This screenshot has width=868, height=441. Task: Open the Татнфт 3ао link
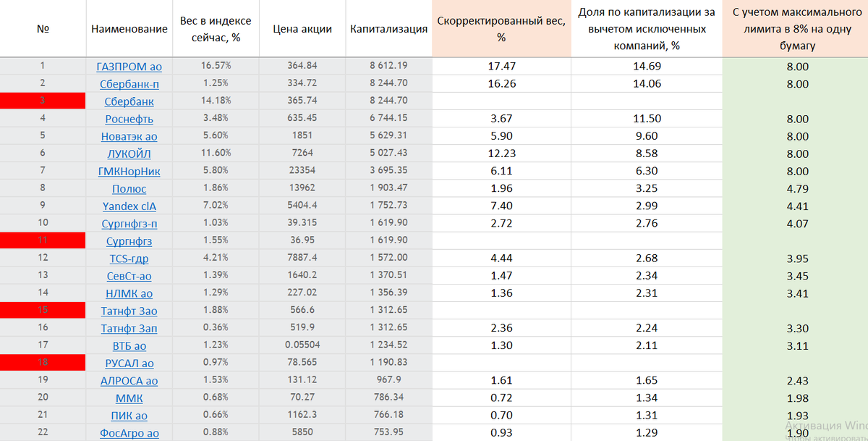[129, 311]
